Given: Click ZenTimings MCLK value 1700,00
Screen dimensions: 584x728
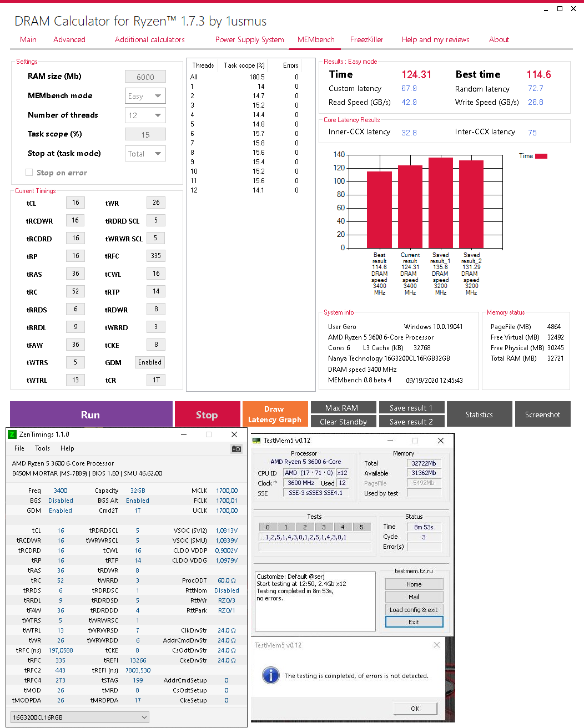Looking at the screenshot, I should [x=226, y=491].
